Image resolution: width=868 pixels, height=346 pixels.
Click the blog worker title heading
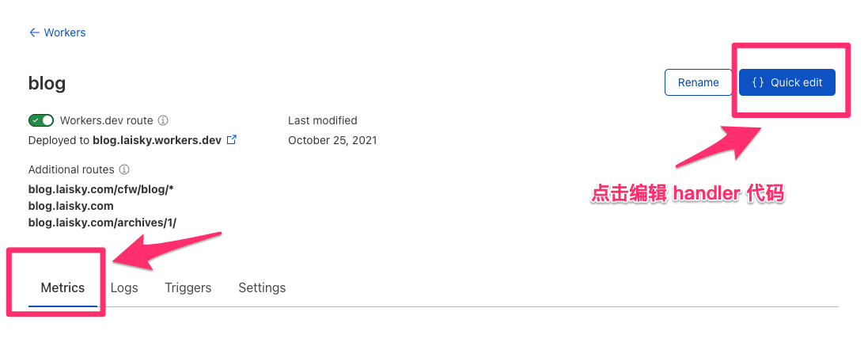47,83
